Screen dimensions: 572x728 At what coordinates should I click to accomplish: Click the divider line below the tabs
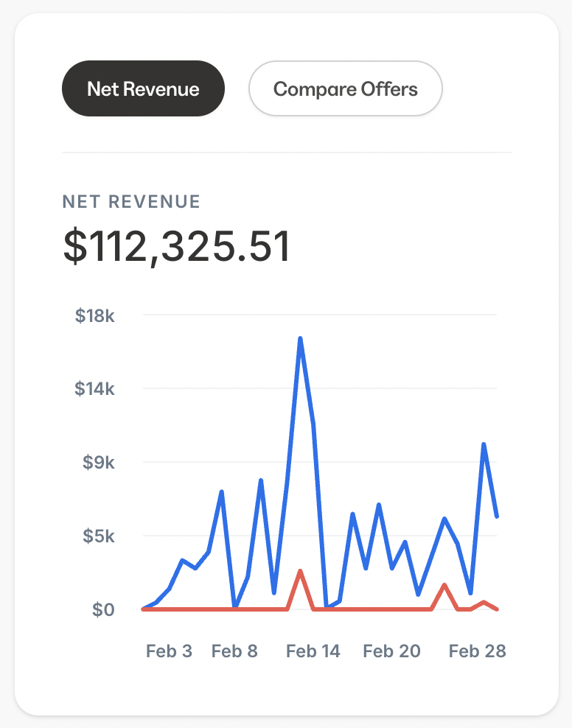(286, 153)
